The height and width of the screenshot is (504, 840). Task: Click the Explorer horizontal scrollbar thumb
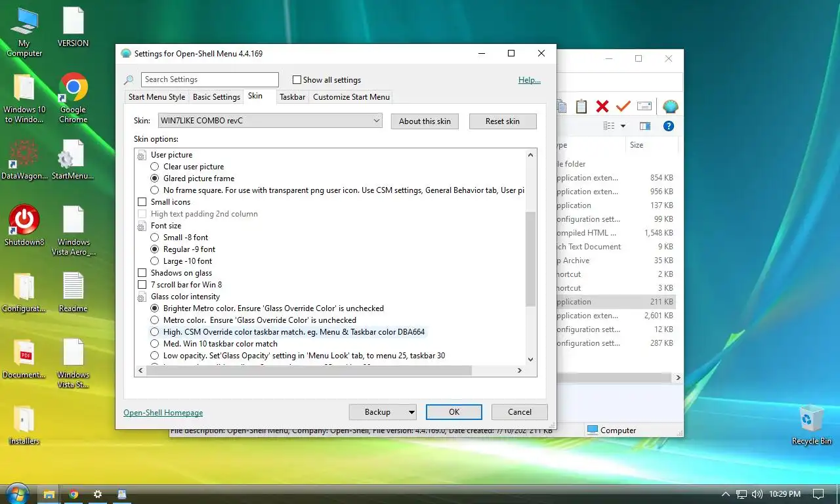point(614,378)
